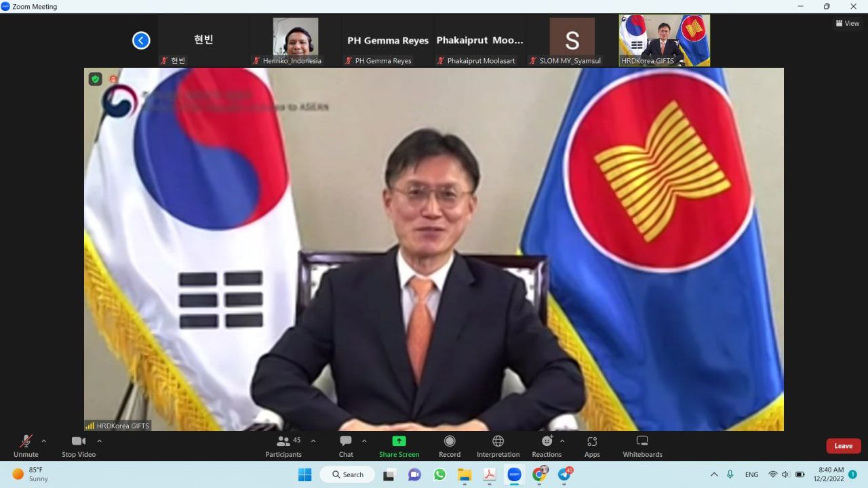Open the PDF reader app in taskbar

click(x=490, y=474)
